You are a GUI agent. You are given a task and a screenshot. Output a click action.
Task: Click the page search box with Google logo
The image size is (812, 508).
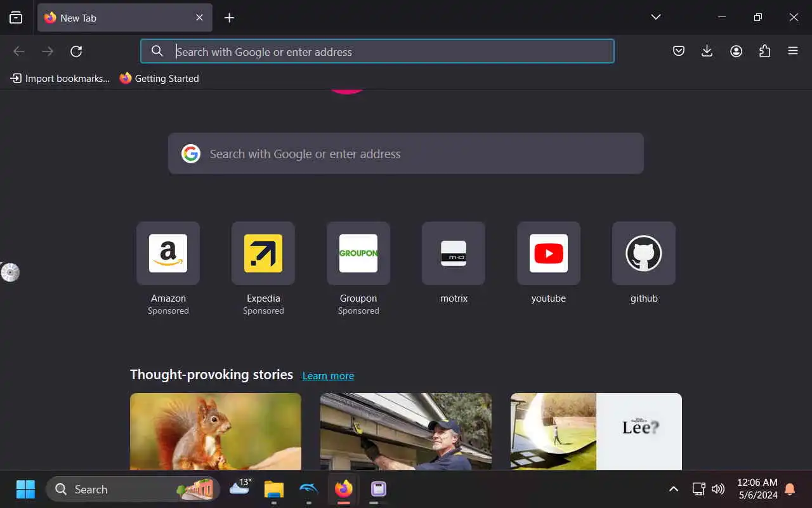[x=406, y=154]
